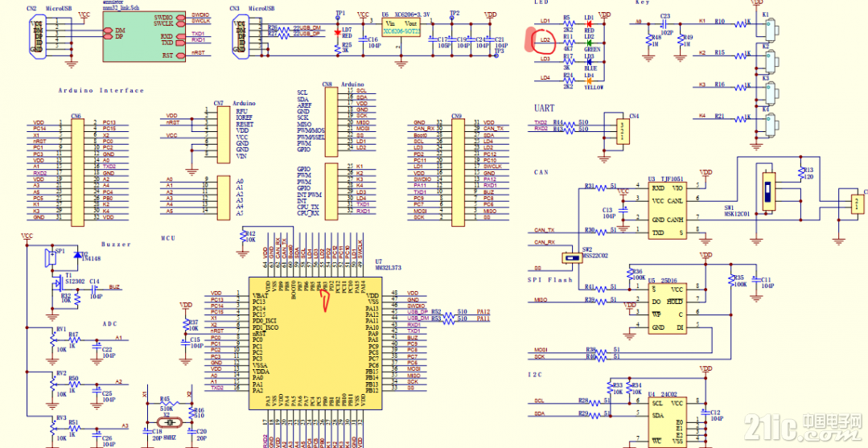Click the 'UART' section heading
The width and height of the screenshot is (868, 448).
pyautogui.click(x=544, y=109)
